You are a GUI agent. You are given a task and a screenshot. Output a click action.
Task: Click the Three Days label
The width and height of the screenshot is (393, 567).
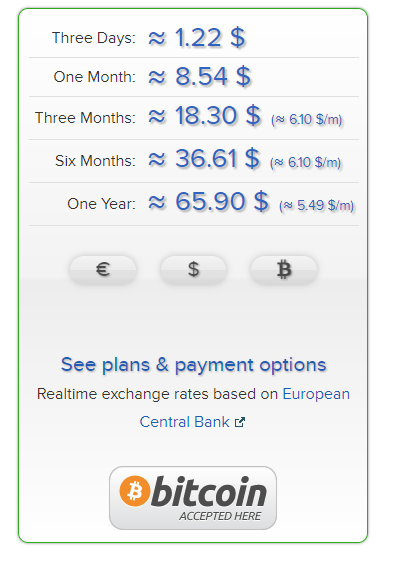click(x=94, y=38)
